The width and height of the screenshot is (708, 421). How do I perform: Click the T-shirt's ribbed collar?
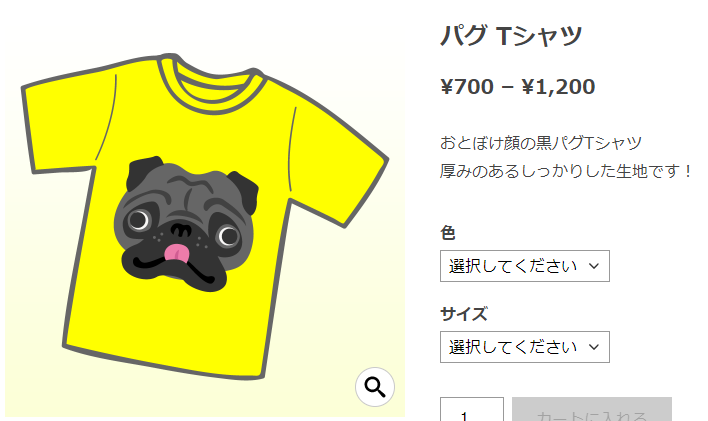point(210,84)
